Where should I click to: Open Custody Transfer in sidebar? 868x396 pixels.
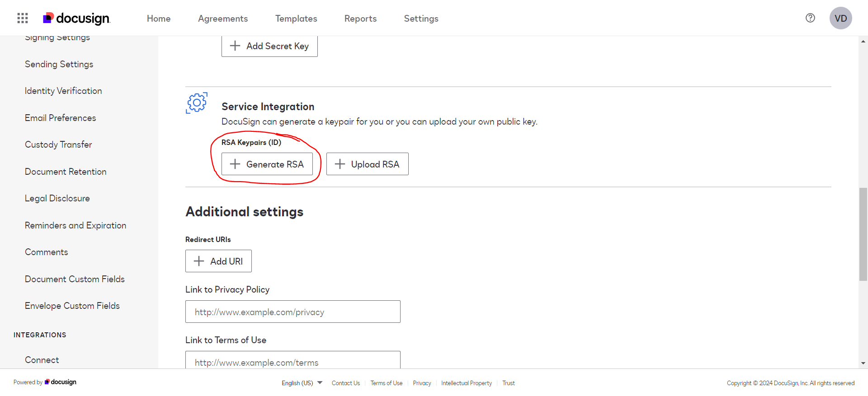click(58, 144)
